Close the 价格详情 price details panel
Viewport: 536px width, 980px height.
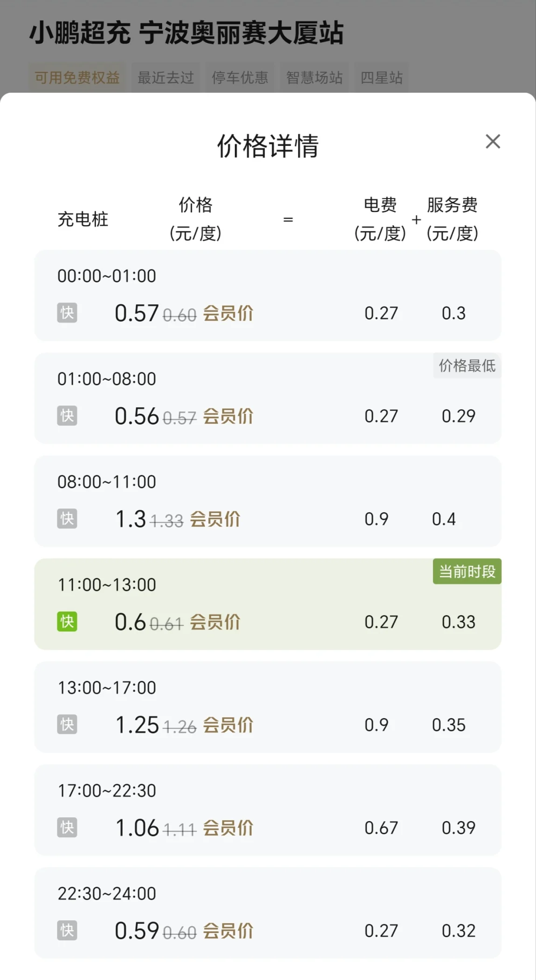coord(493,141)
